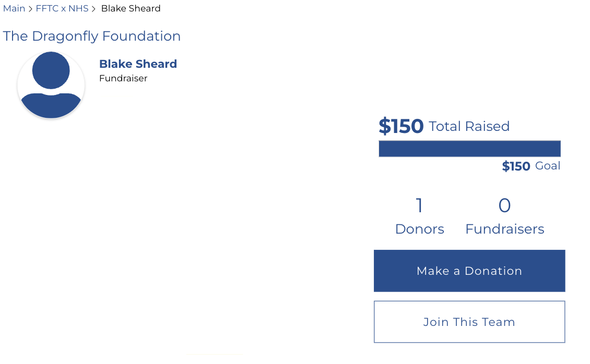Click the Goal label
Screen dimensions: 590x364
(548, 166)
